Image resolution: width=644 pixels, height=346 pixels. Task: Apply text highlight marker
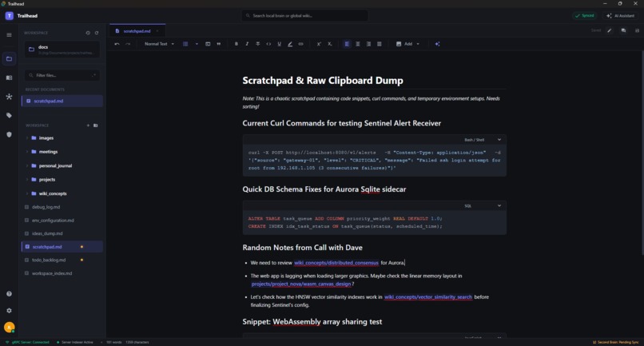(x=290, y=44)
